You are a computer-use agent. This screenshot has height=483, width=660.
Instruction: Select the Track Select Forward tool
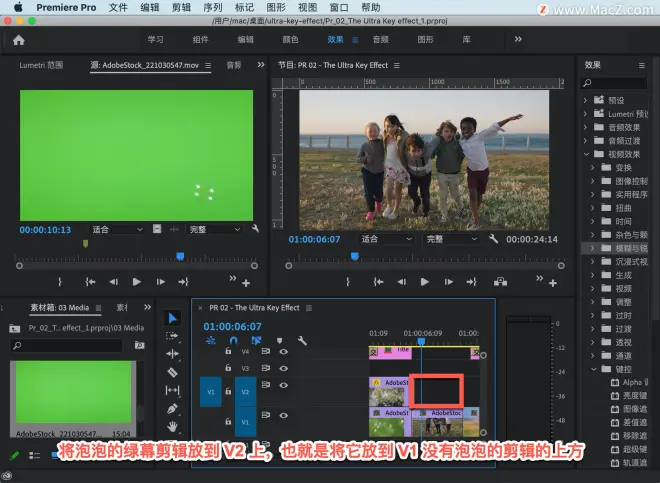click(172, 336)
